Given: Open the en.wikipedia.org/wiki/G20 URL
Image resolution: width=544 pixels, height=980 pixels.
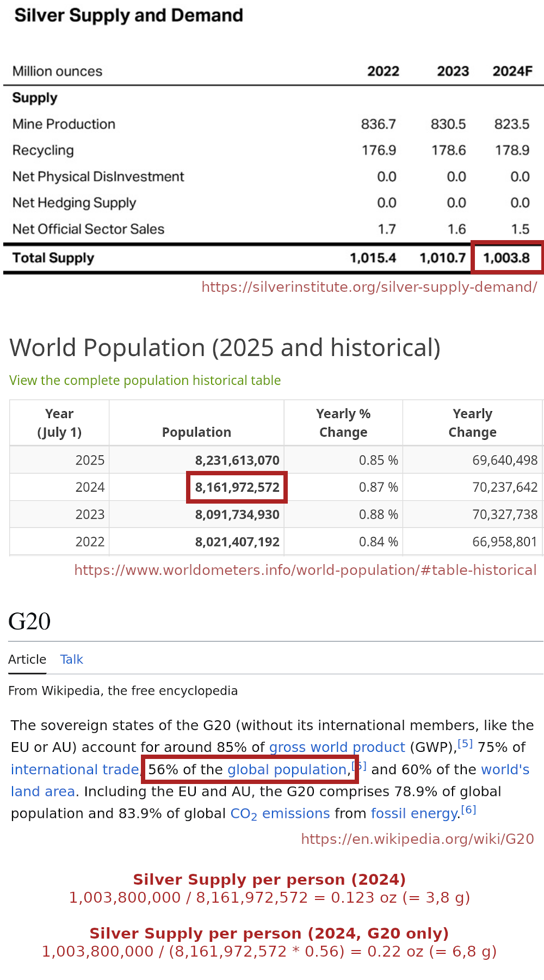Looking at the screenshot, I should click(x=418, y=839).
